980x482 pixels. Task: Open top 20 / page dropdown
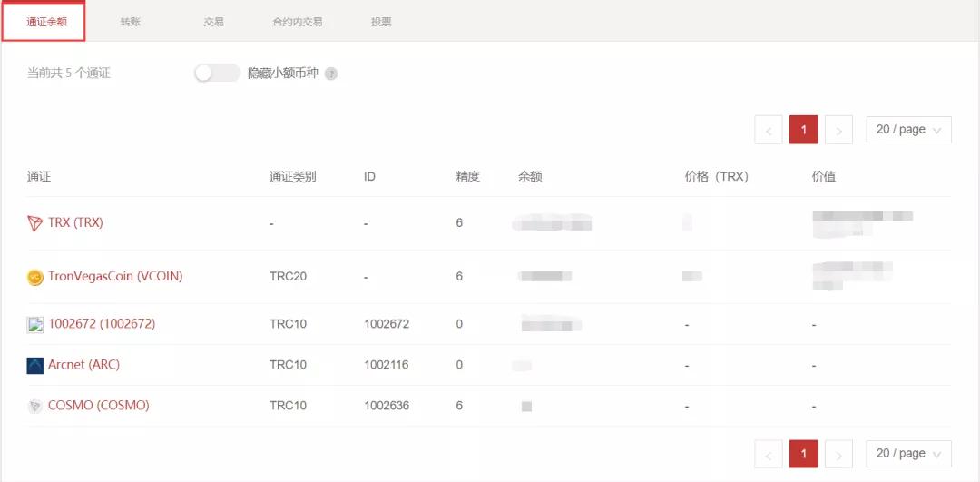tap(908, 130)
